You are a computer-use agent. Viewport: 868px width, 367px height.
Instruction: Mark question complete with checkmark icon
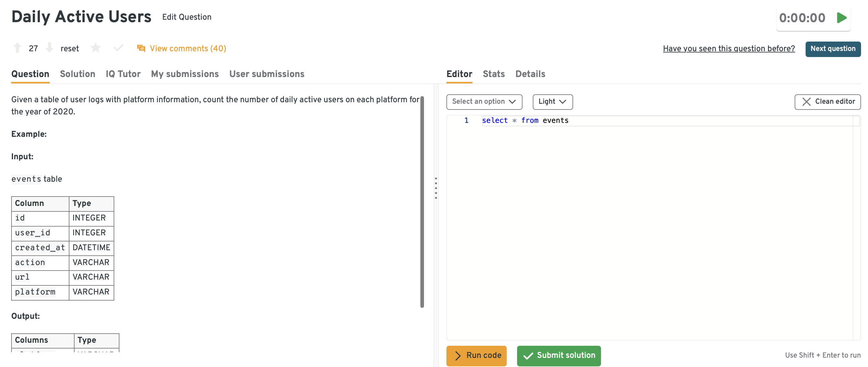click(x=118, y=48)
